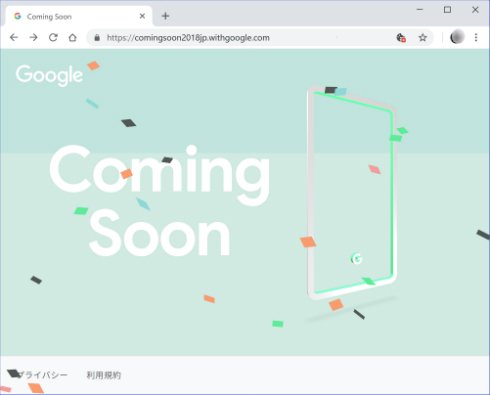Close the Coming Soon tab
Viewport: 490px width, 395px height.
pos(142,16)
